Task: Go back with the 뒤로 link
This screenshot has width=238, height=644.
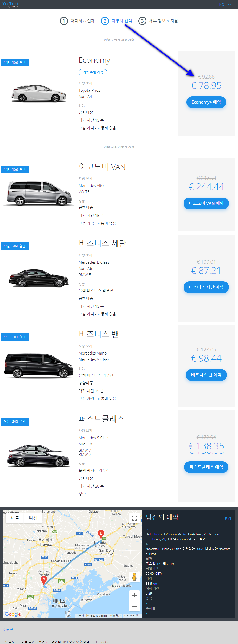Action: [8, 629]
